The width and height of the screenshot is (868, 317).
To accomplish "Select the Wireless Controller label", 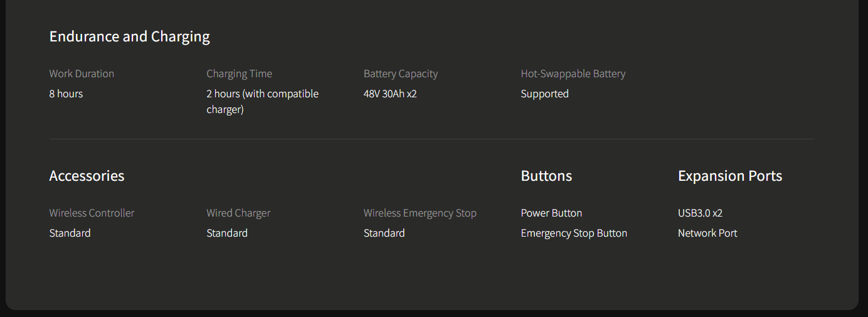I will tap(92, 213).
